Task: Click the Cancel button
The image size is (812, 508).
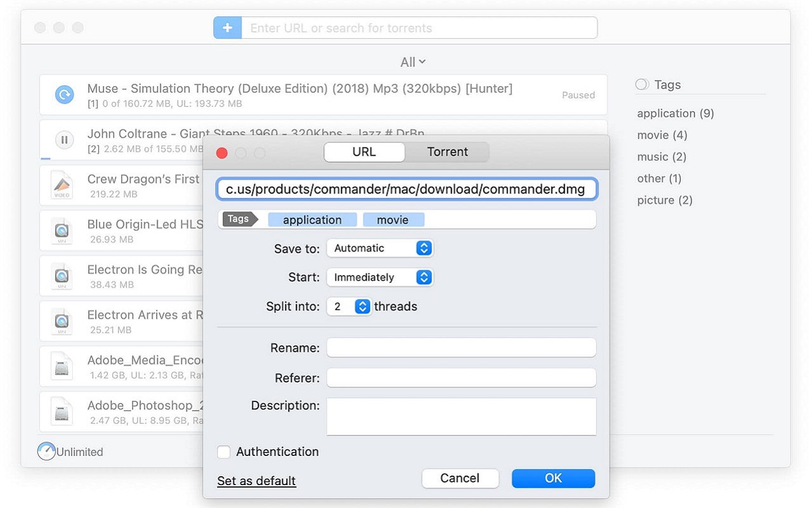Action: pyautogui.click(x=460, y=478)
